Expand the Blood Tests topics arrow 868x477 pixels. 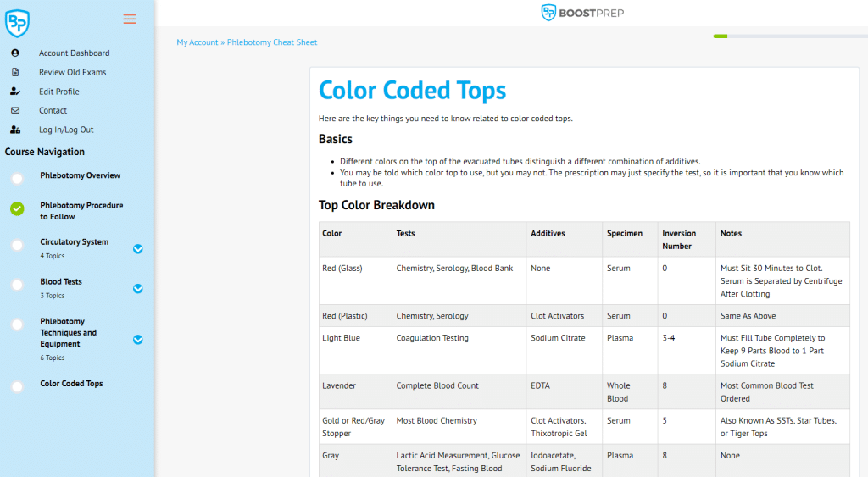[138, 288]
